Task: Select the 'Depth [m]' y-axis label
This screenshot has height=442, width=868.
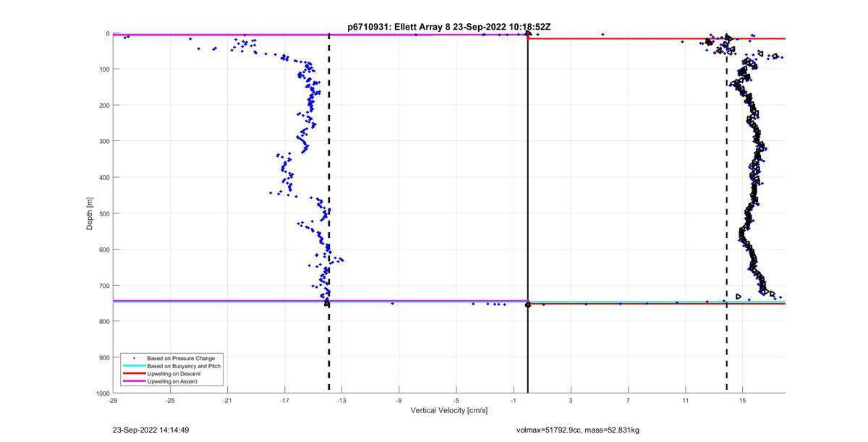Action: coord(90,213)
